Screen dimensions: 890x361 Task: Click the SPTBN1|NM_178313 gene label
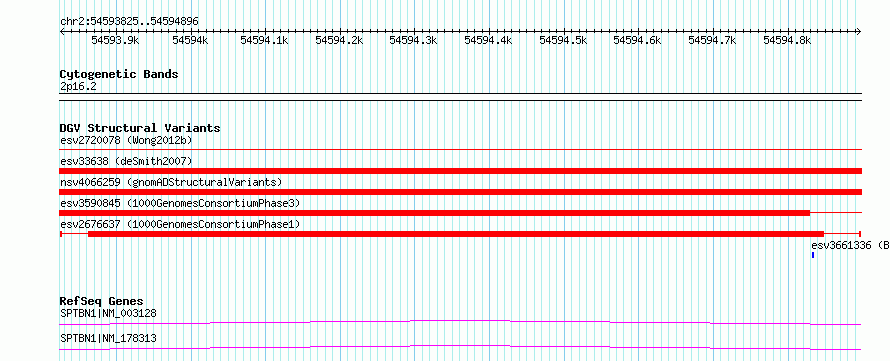[108, 339]
